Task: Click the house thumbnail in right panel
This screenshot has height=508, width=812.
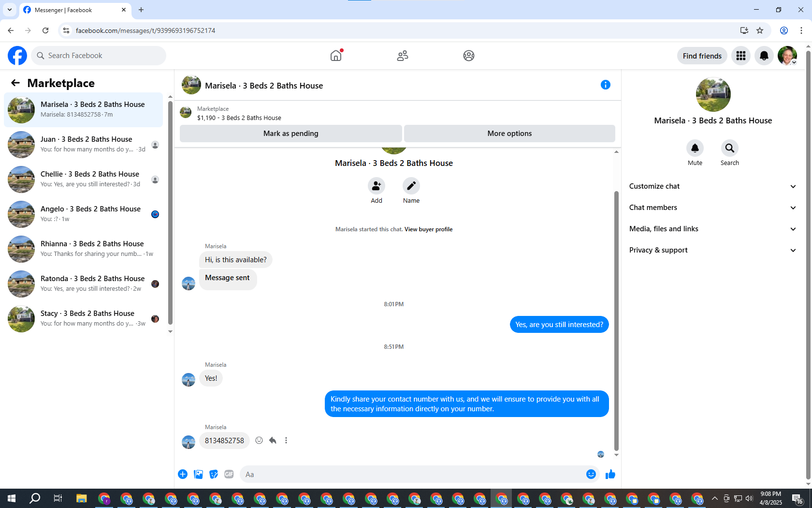Action: coord(713,94)
